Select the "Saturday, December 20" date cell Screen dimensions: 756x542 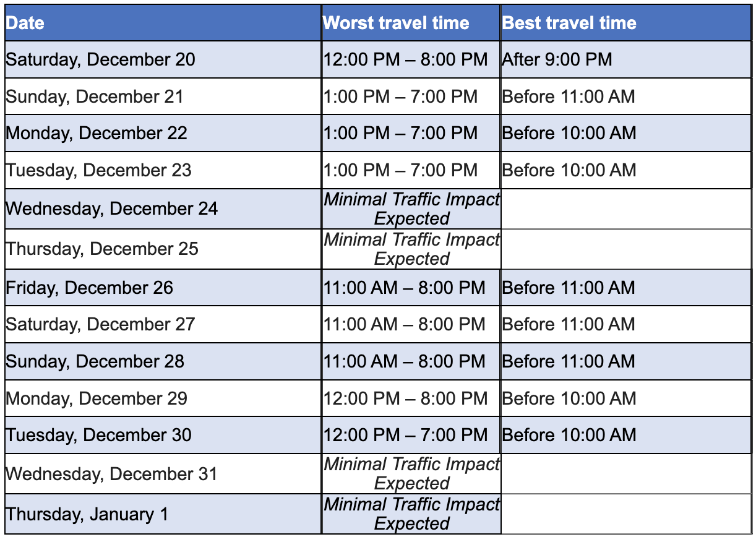point(100,59)
